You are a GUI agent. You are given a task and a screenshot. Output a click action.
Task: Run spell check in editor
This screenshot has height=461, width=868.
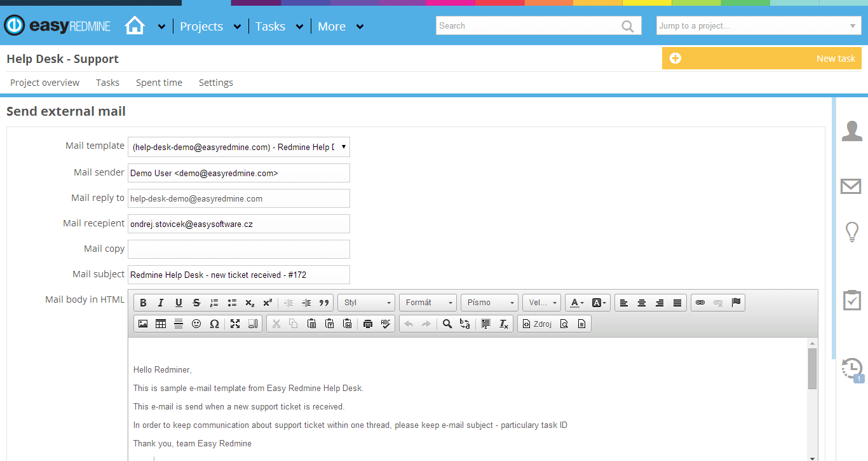(386, 324)
